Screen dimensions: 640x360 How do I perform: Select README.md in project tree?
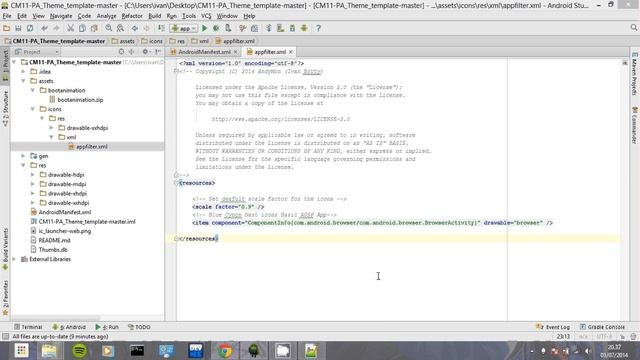tap(54, 240)
